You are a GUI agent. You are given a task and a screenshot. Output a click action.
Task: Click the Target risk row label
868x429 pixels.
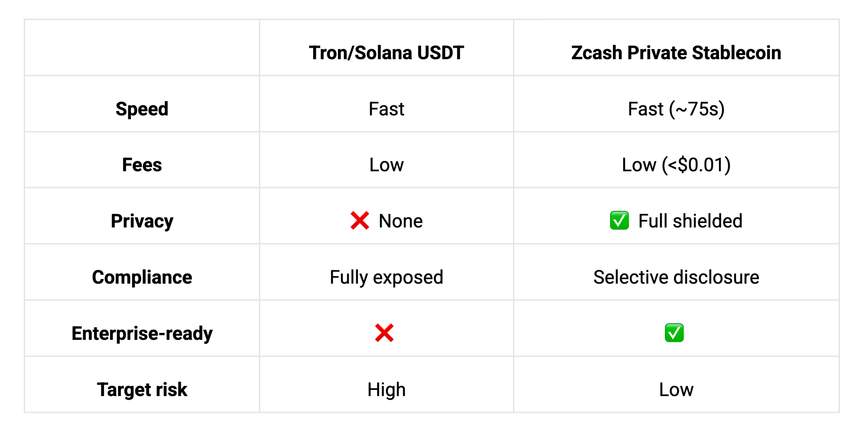point(142,389)
